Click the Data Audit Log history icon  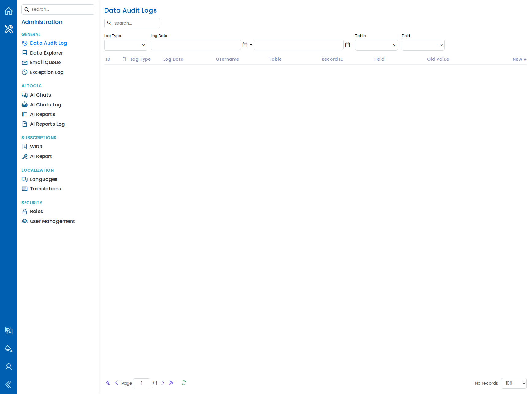tap(25, 43)
